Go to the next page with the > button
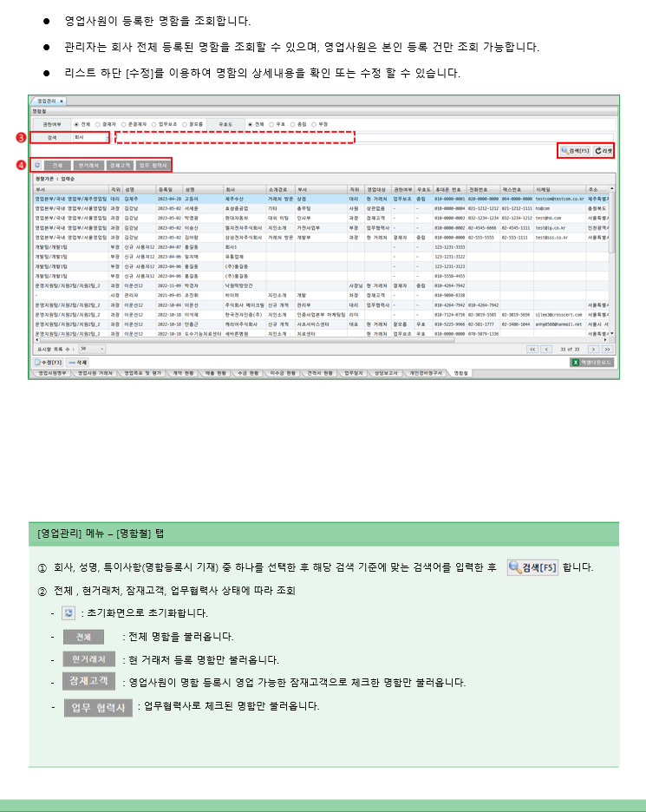 [x=593, y=349]
